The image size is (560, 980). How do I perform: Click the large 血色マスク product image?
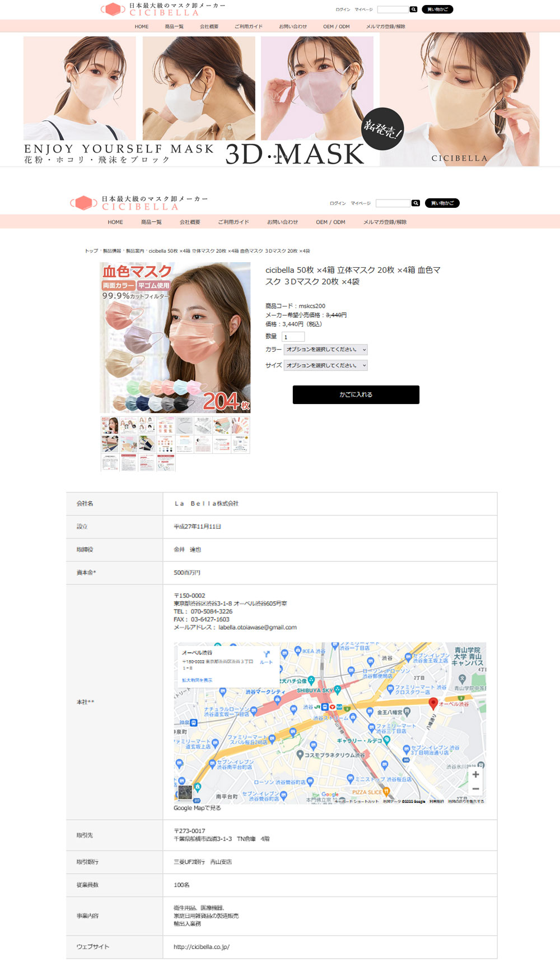click(x=175, y=338)
